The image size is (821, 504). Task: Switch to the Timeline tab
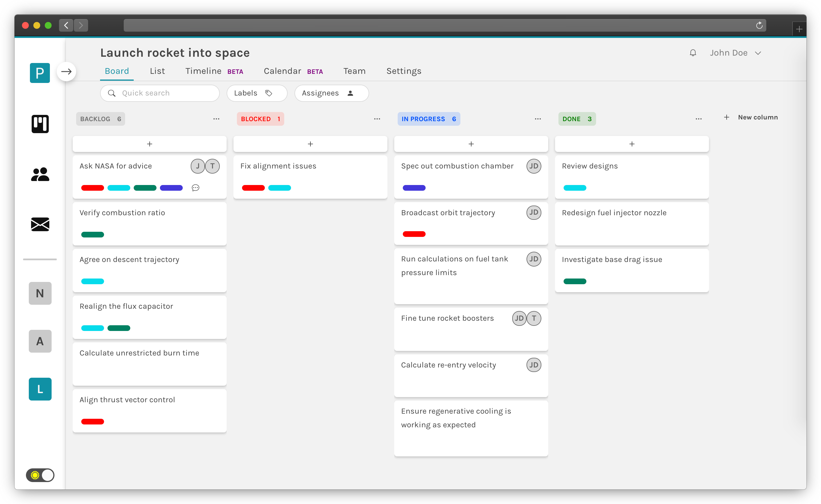(203, 71)
